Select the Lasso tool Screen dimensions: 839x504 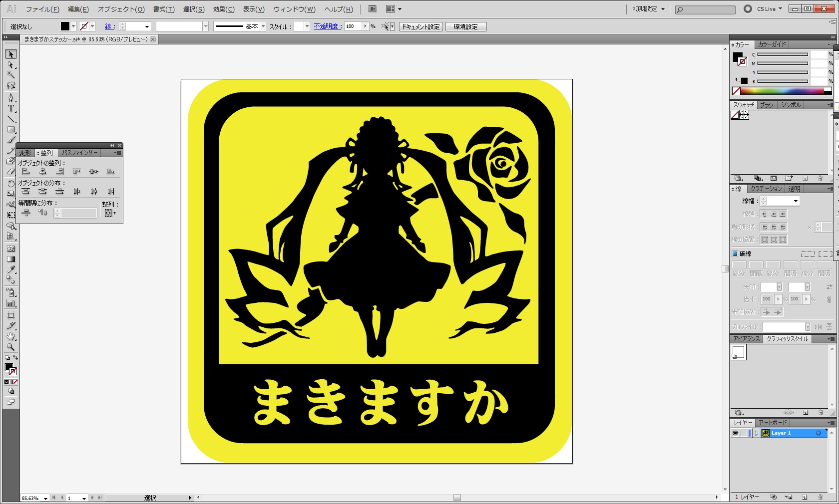[10, 85]
